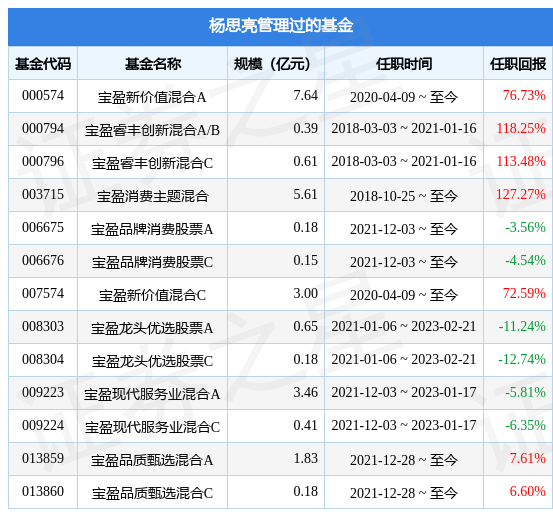The width and height of the screenshot is (553, 517).
Task: Click the table title 杨思亮管理过的基金
Action: [x=281, y=26]
